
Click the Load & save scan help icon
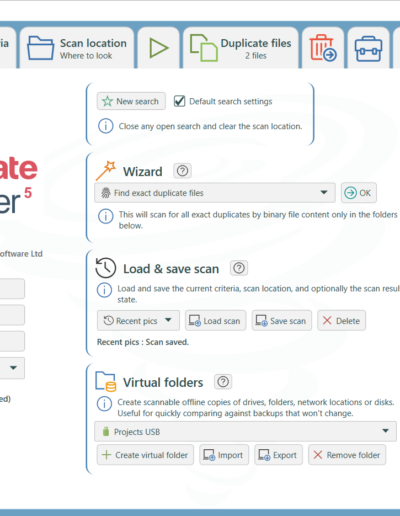coord(239,268)
